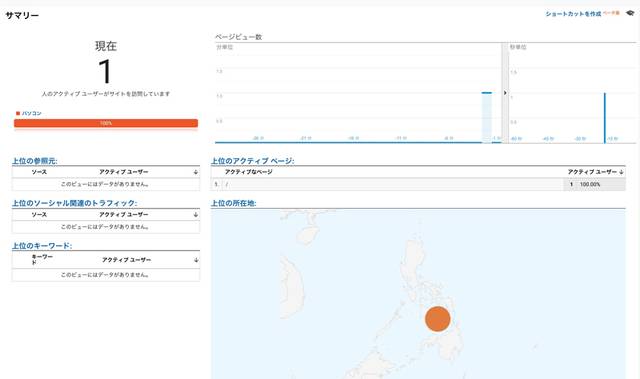This screenshot has height=379, width=640.
Task: Click the per-second pageview spike bar
Action: pos(605,118)
